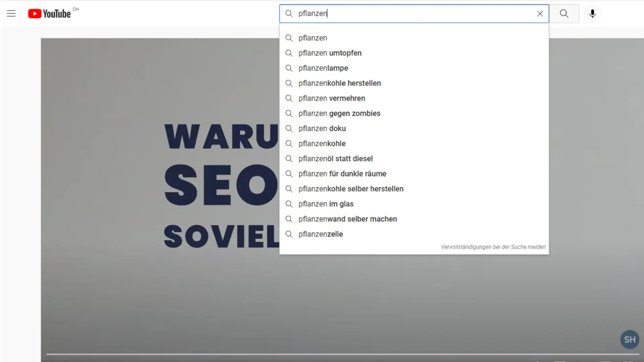The image size is (644, 362).
Task: Choose suggestion 'pflanzenwand selber machen'
Action: click(x=414, y=219)
